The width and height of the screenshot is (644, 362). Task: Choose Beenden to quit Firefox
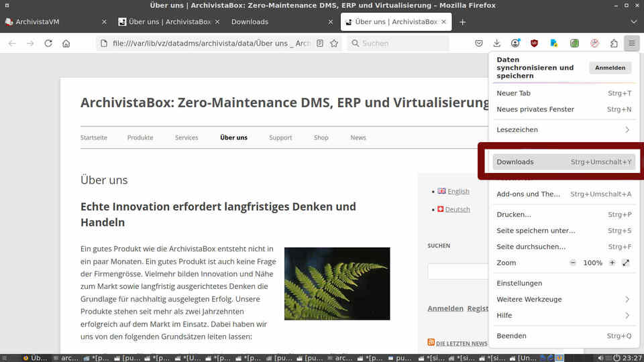(x=563, y=336)
